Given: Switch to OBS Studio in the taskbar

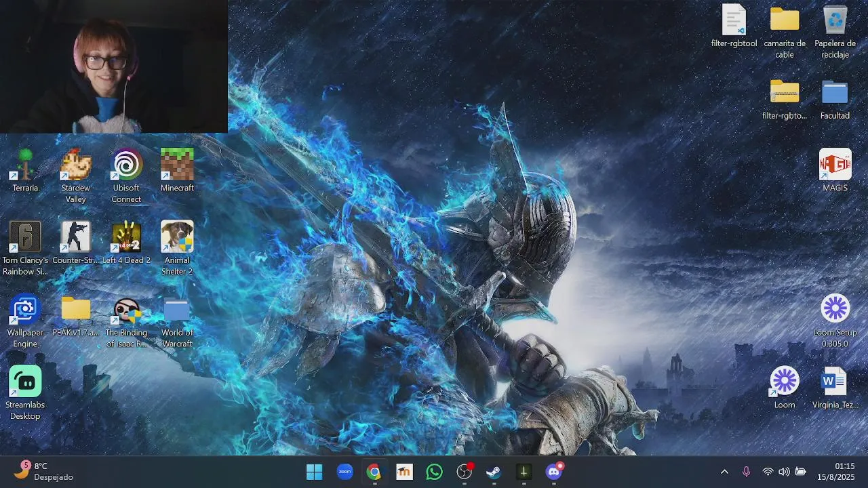Looking at the screenshot, I should (x=464, y=472).
